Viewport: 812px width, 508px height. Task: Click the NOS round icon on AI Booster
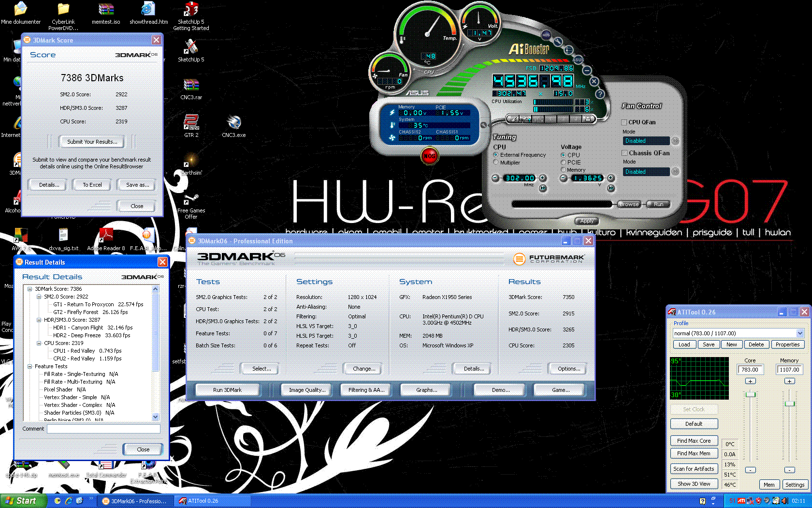pyautogui.click(x=546, y=35)
